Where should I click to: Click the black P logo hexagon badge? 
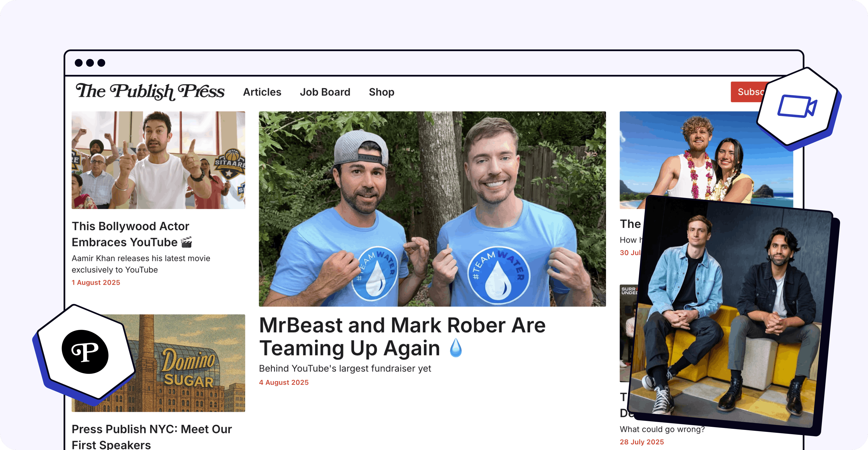click(85, 352)
